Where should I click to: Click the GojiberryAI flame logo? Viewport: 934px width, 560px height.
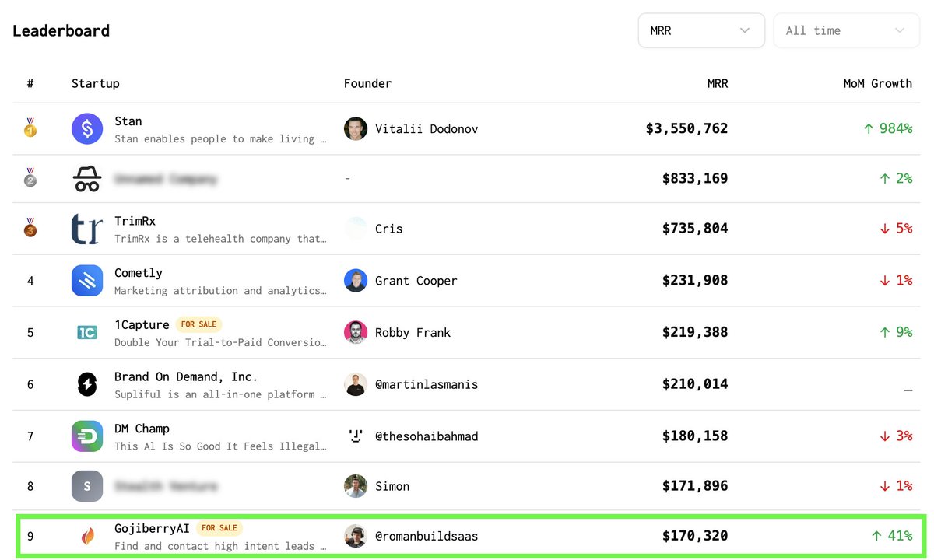[x=87, y=536]
